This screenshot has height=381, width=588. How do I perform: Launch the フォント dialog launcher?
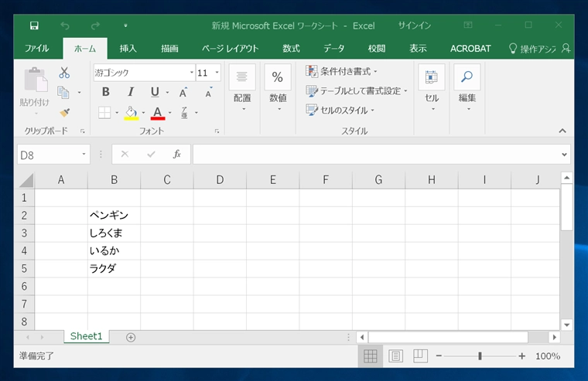tap(217, 131)
